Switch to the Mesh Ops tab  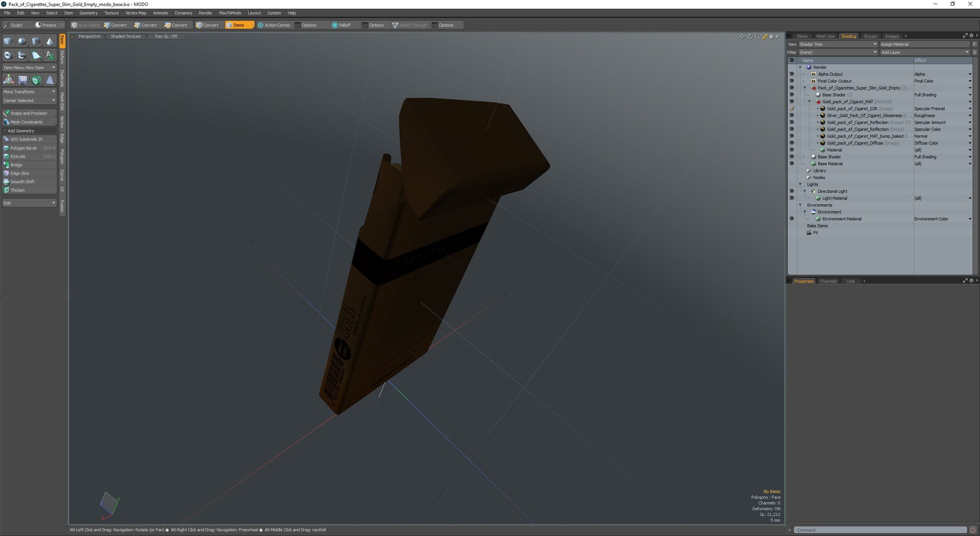(825, 36)
